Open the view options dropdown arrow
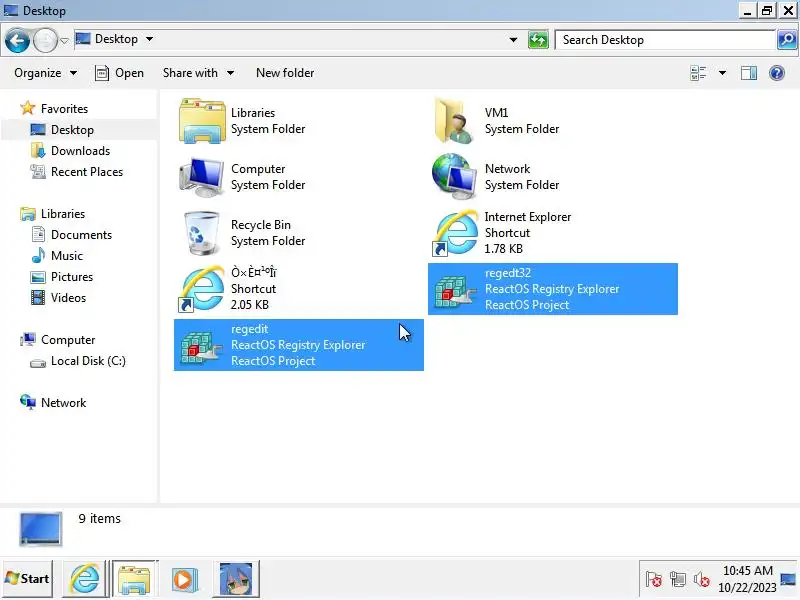800x600 pixels. click(x=722, y=73)
